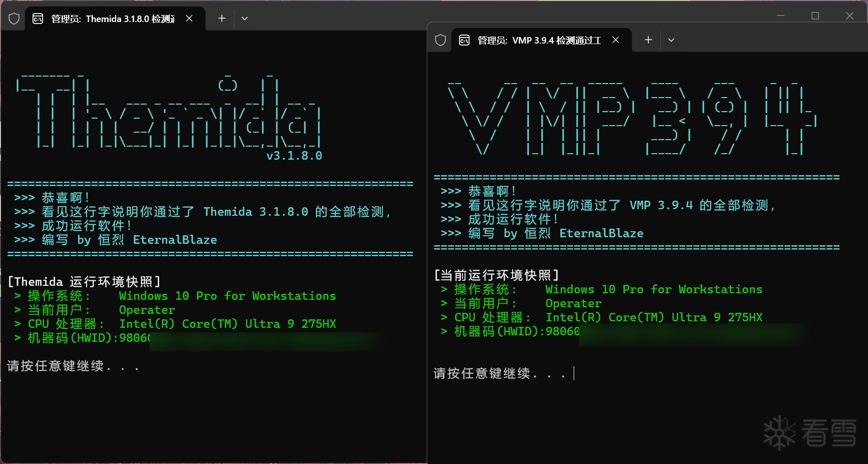Click the console icon on the VMP tab
This screenshot has width=868, height=464.
point(465,40)
